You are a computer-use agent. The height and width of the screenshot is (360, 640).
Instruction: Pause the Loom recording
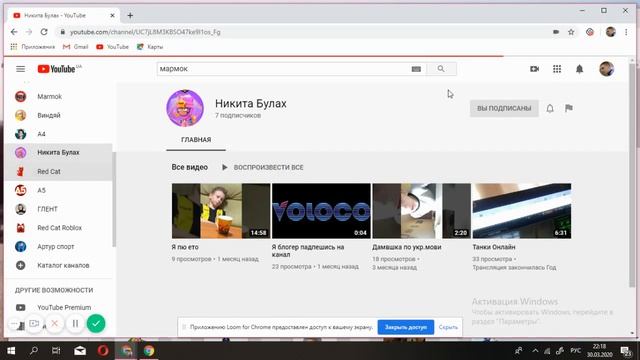point(75,324)
